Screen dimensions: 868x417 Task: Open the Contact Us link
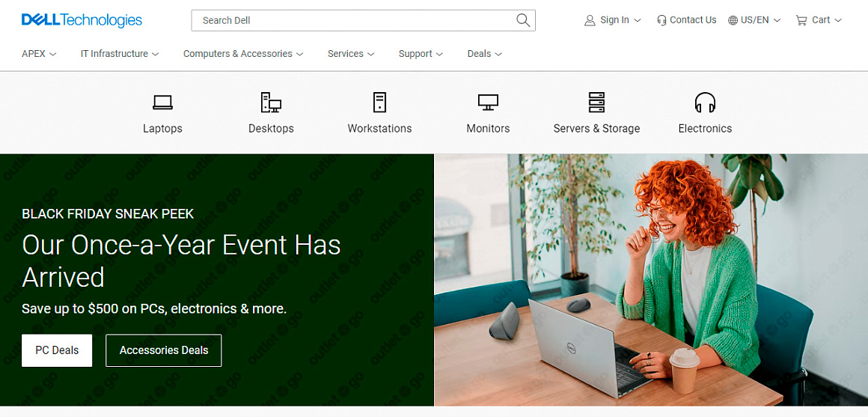pos(686,20)
